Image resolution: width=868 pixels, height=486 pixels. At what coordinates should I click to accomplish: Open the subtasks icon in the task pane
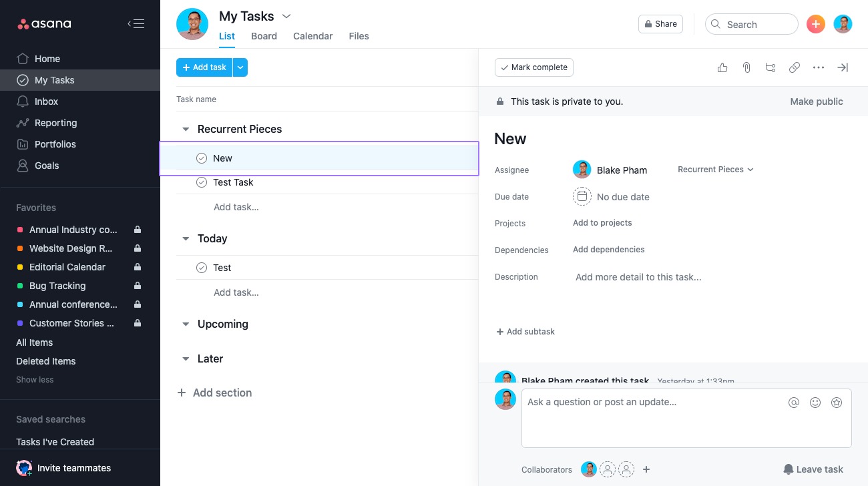(x=771, y=67)
